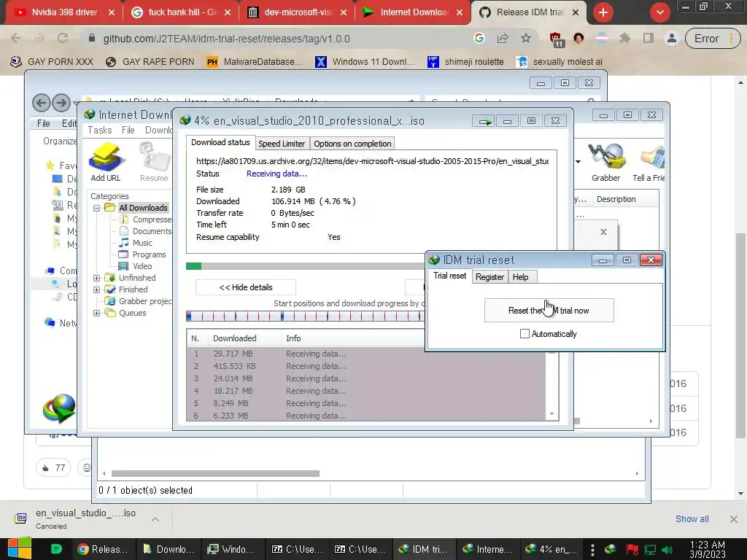Click the Chrome address bar URL
The image size is (747, 560).
tap(227, 39)
